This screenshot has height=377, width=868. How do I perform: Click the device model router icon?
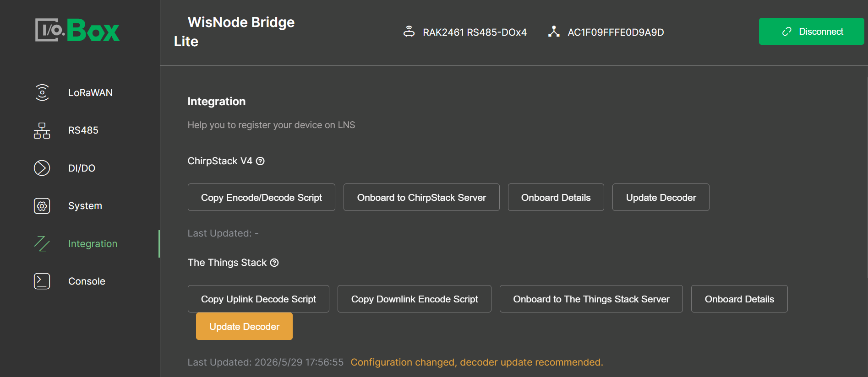409,32
